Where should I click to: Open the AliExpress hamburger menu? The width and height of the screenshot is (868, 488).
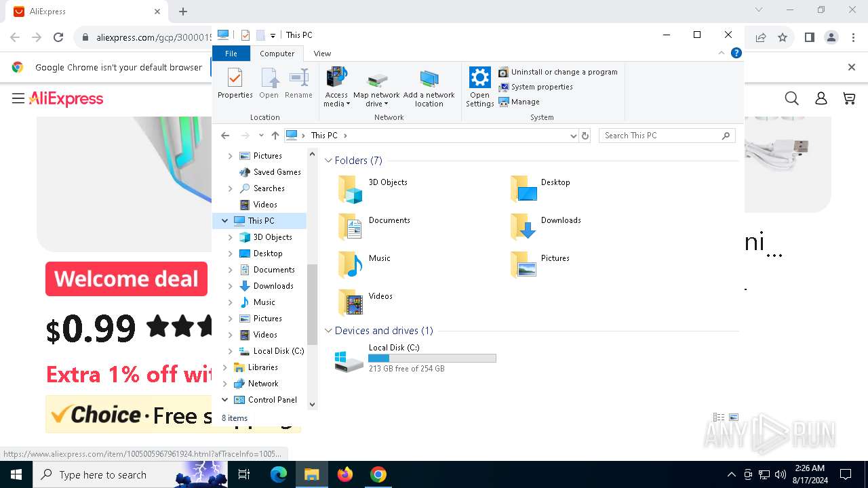18,99
